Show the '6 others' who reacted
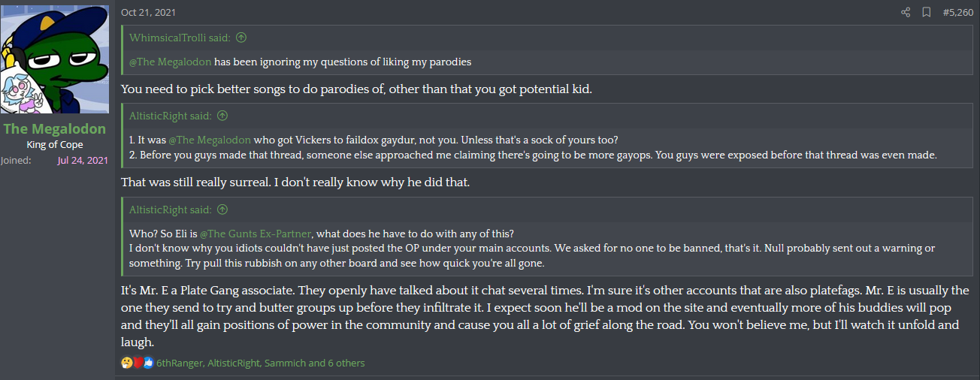This screenshot has height=380, width=980. (x=346, y=363)
